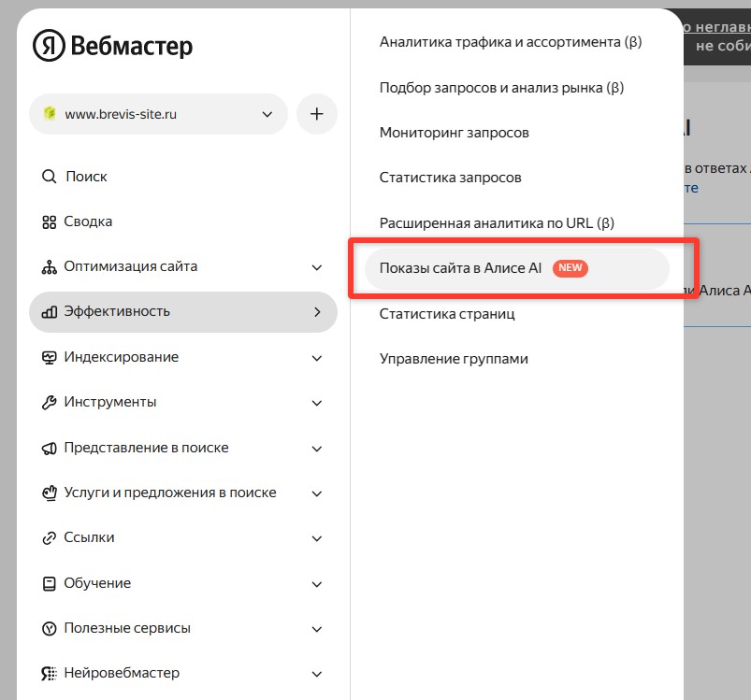Expand the Инструменты chevron
Viewport: 751px width, 700px height.
(x=317, y=403)
